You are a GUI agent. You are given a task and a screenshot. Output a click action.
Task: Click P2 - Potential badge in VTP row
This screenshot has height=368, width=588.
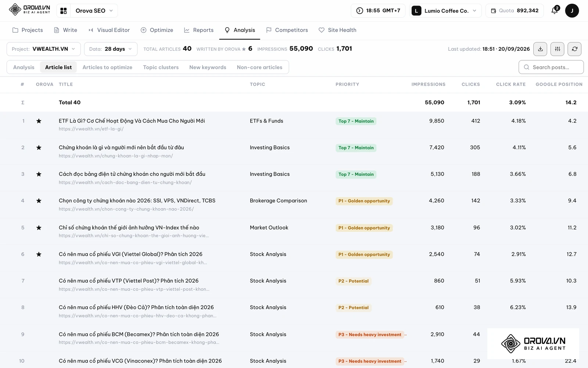(x=354, y=281)
